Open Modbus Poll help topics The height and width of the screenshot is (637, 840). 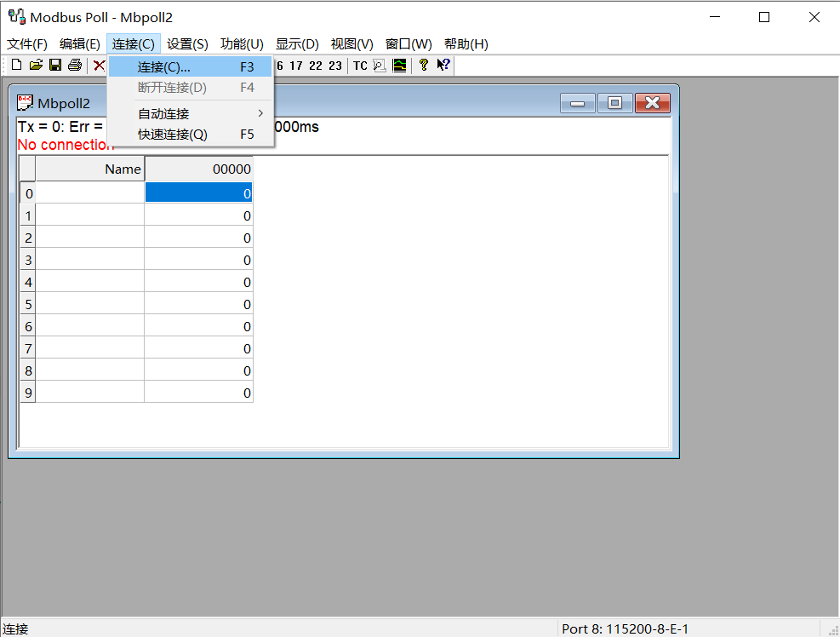(x=423, y=65)
